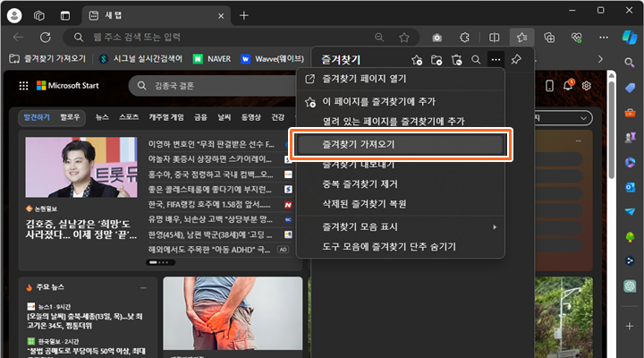Switch to 발견하기 feed tab
The image size is (644, 358).
click(x=37, y=117)
